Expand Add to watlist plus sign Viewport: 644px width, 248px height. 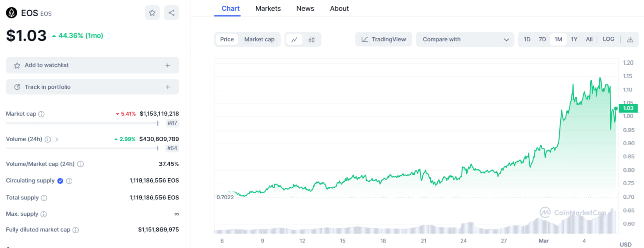tap(168, 65)
